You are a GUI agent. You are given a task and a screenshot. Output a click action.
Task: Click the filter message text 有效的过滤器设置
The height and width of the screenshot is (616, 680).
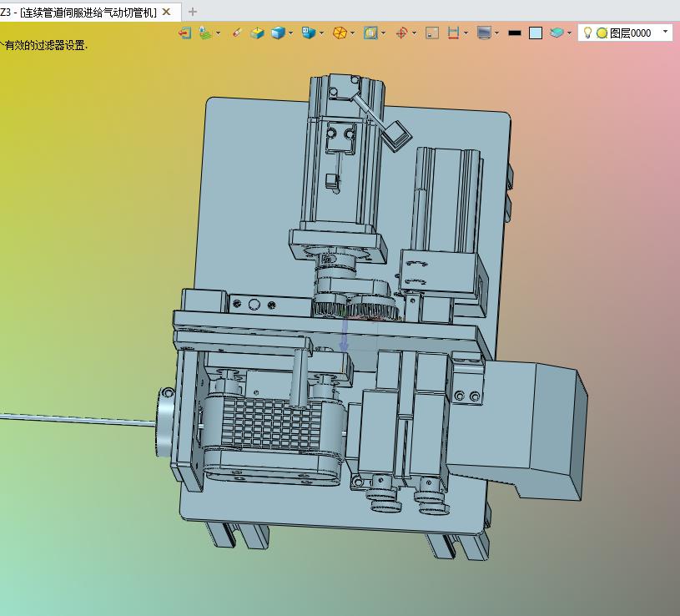click(46, 45)
